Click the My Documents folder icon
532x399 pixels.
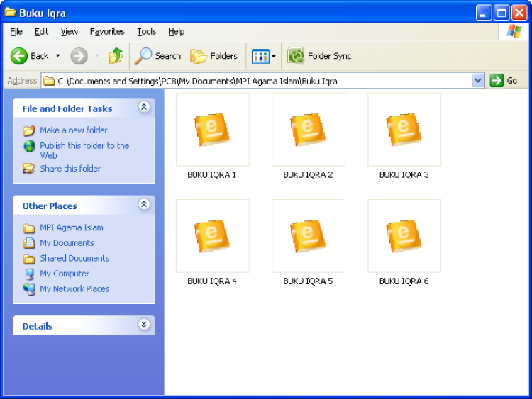point(29,243)
